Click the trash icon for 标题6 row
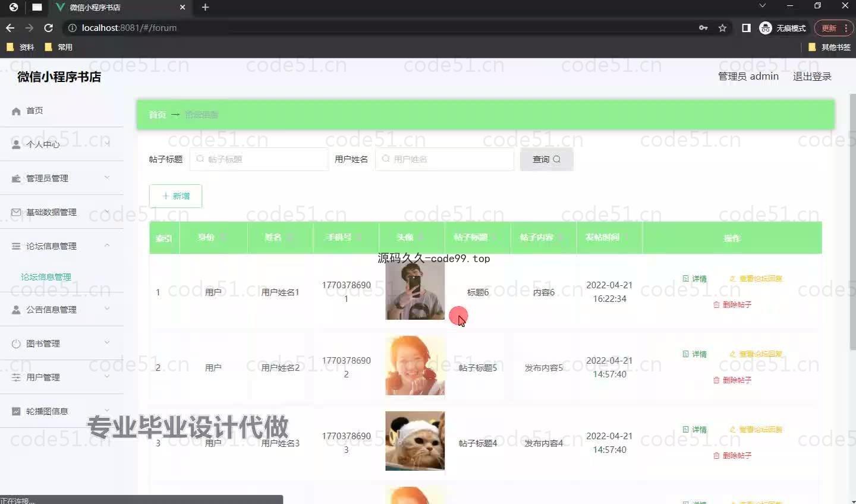 (x=716, y=304)
